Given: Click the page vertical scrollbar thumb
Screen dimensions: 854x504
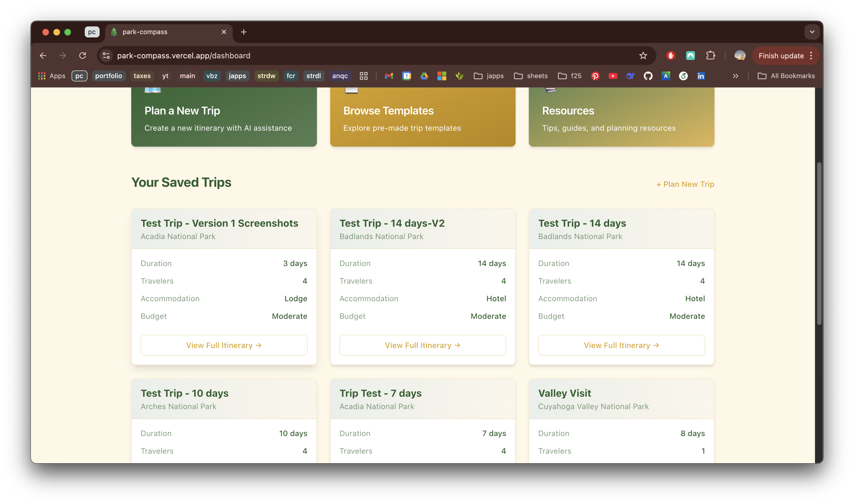Looking at the screenshot, I should pos(819,243).
